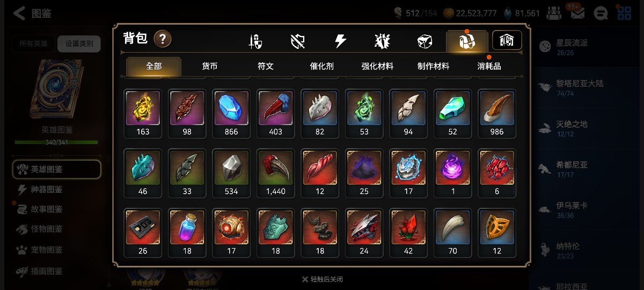Click the 所有英雄 button

pos(33,44)
